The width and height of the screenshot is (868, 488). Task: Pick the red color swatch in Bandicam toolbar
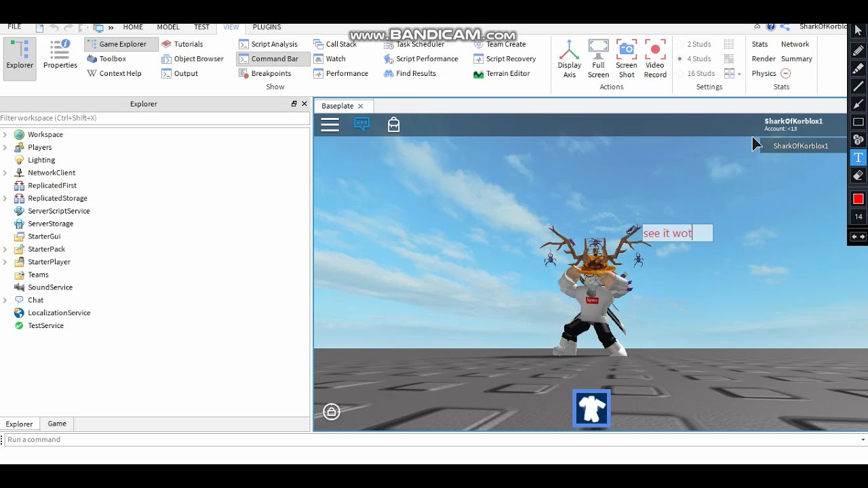(858, 199)
